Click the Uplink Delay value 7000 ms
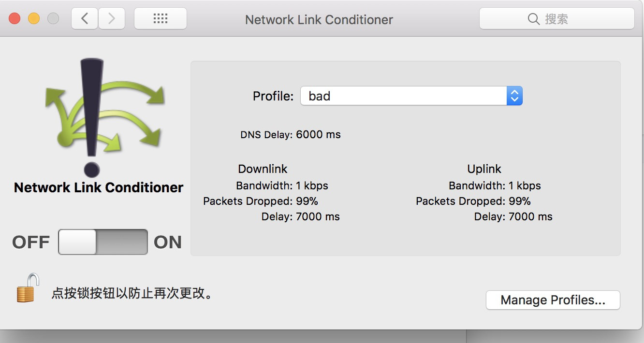644x343 pixels. (x=530, y=216)
